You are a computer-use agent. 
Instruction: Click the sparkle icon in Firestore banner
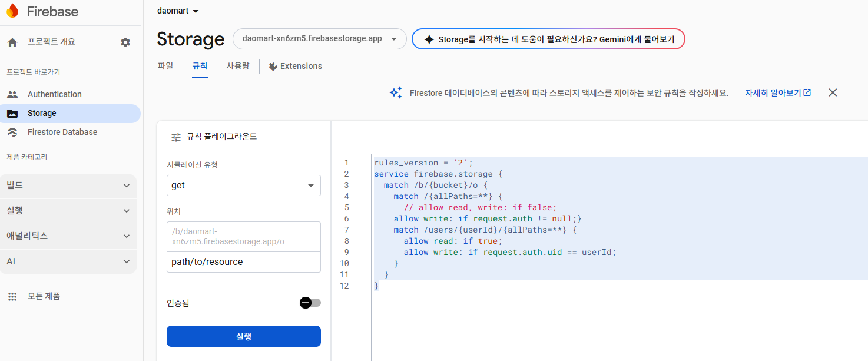coord(396,92)
